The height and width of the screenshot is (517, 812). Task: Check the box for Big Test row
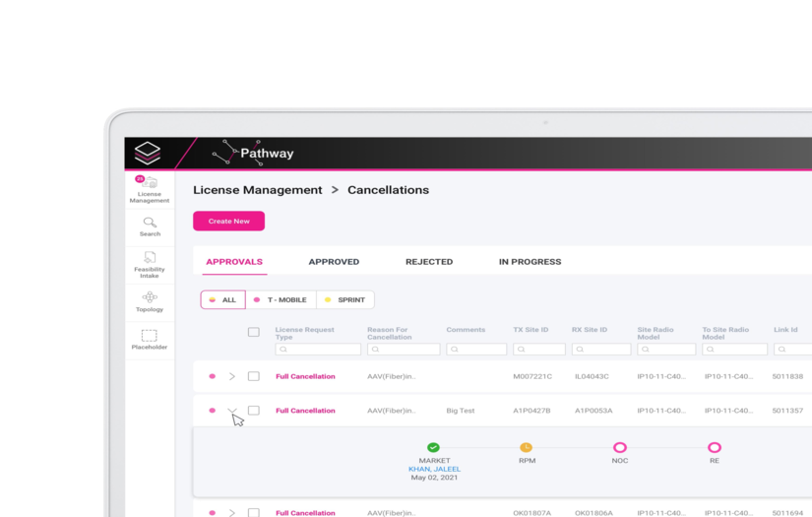pyautogui.click(x=254, y=411)
